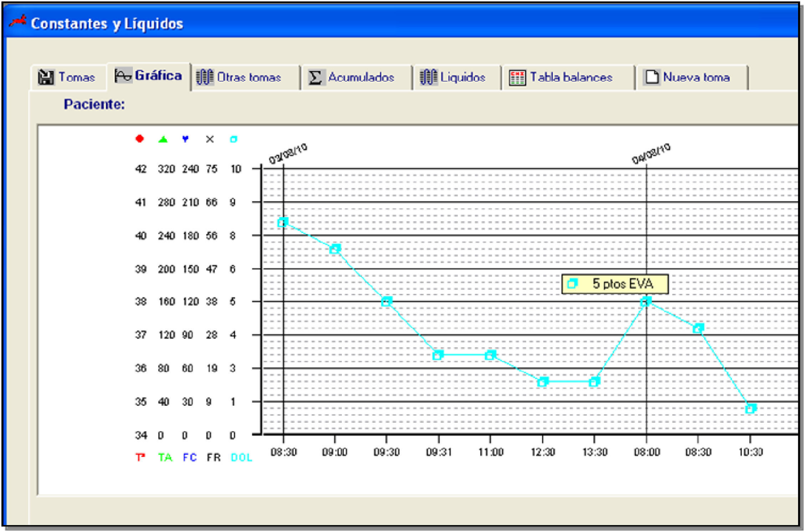Click the waveform icon on Gráfica tab
This screenshot has width=805, height=532.
click(x=123, y=76)
